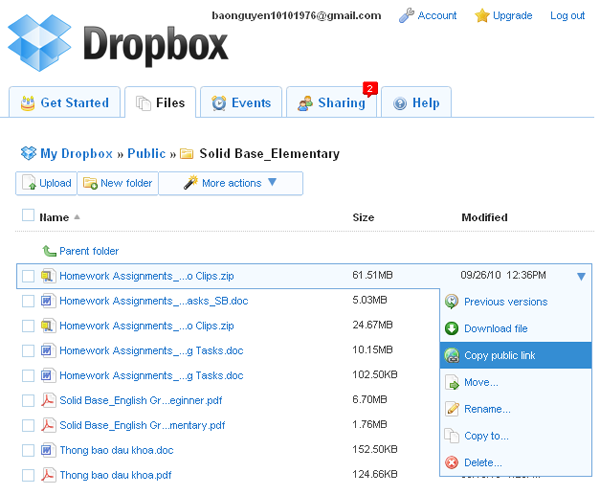Click the Modified column header
The height and width of the screenshot is (495, 600).
point(484,217)
